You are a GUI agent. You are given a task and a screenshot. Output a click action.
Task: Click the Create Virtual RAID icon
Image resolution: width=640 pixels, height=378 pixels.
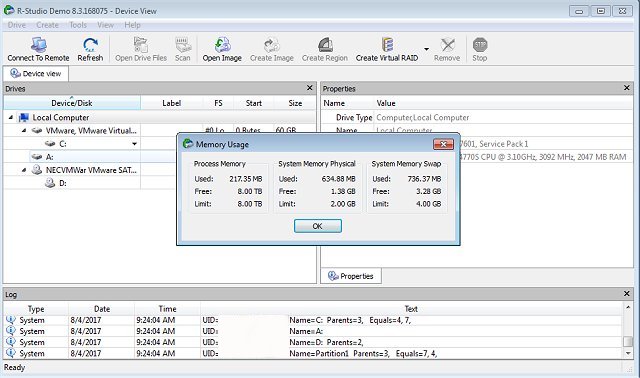[387, 45]
